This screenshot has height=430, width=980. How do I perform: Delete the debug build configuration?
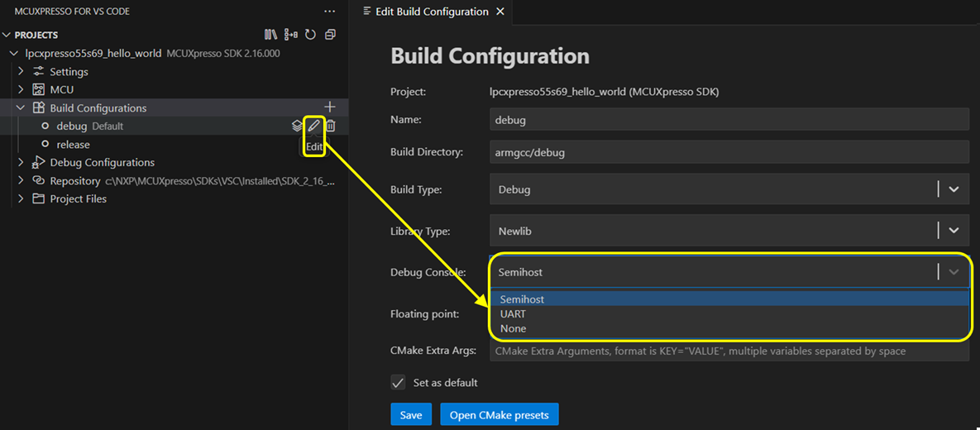coord(332,126)
